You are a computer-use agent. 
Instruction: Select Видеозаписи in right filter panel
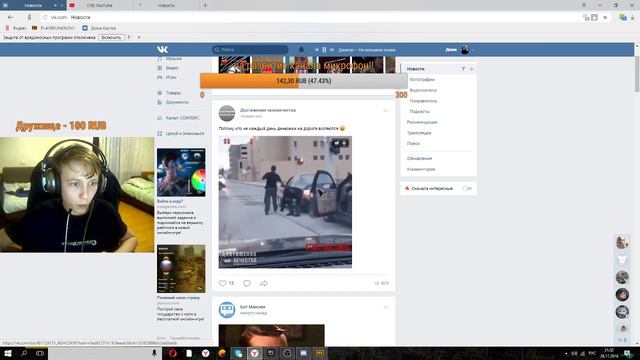click(x=423, y=90)
